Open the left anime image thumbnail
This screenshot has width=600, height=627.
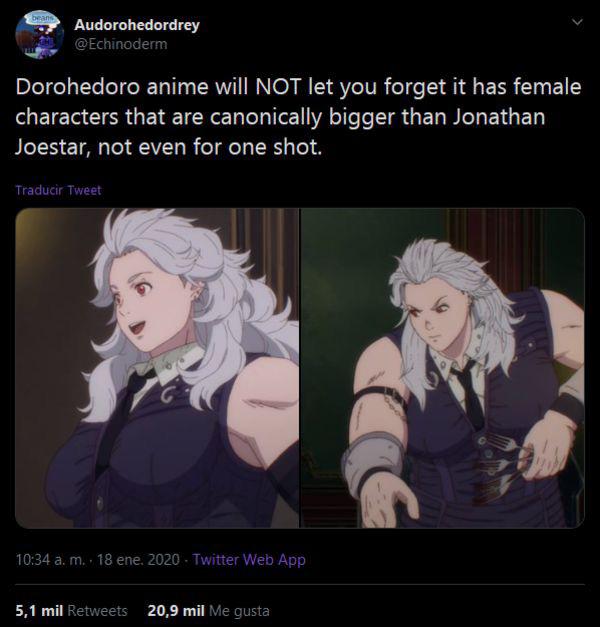157,368
